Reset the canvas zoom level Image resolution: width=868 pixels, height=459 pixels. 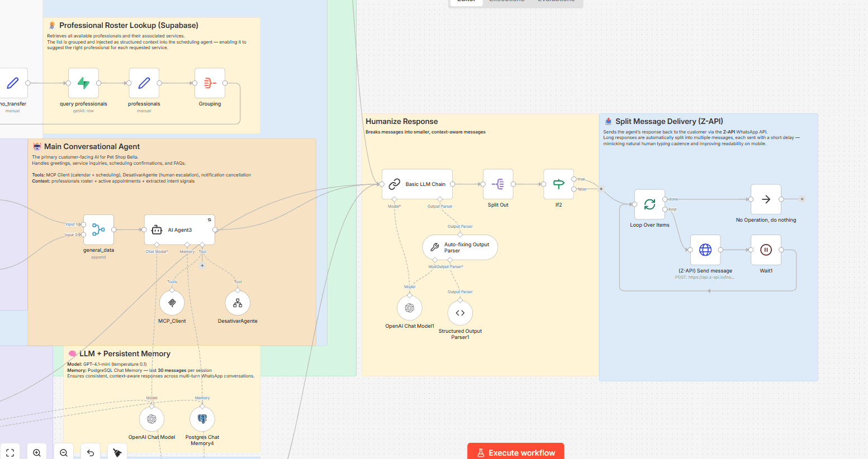[x=91, y=452]
